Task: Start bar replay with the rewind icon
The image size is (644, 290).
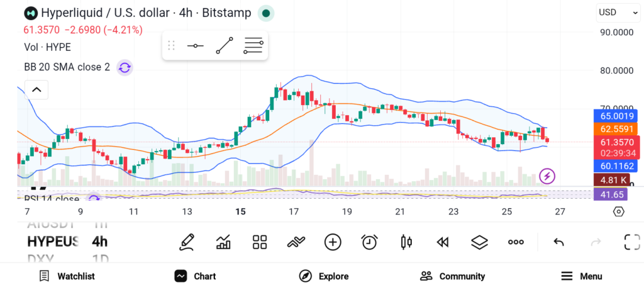Action: [x=442, y=242]
